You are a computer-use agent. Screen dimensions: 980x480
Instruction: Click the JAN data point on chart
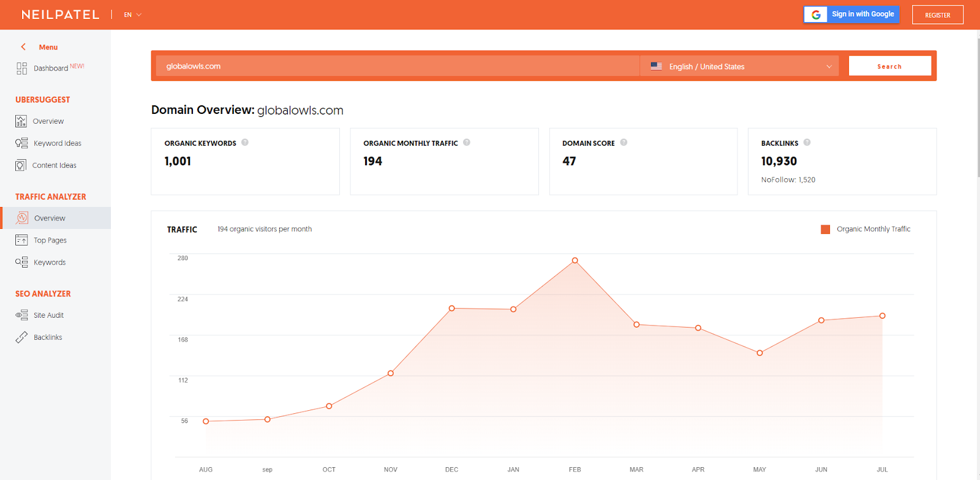[513, 309]
